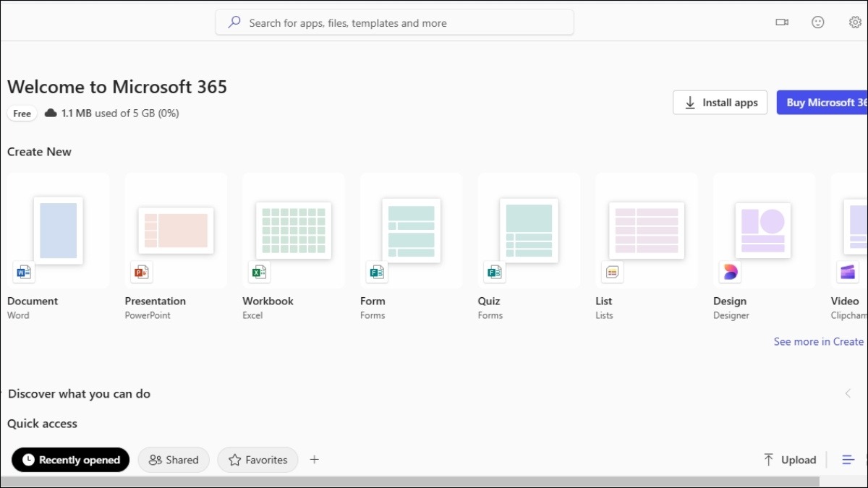This screenshot has width=868, height=488.
Task: Click the Quick access heading
Action: [x=42, y=424]
